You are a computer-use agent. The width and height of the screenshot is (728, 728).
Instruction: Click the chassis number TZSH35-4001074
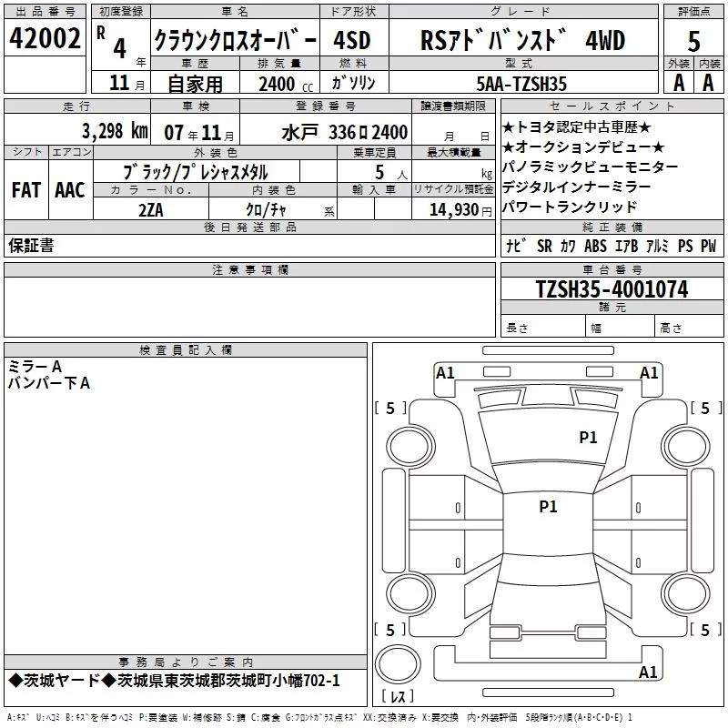(x=611, y=289)
